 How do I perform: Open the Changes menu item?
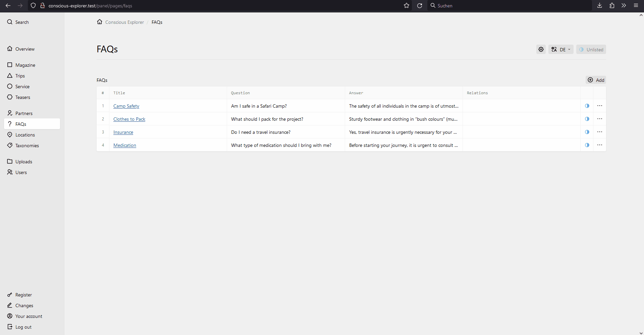pos(23,305)
